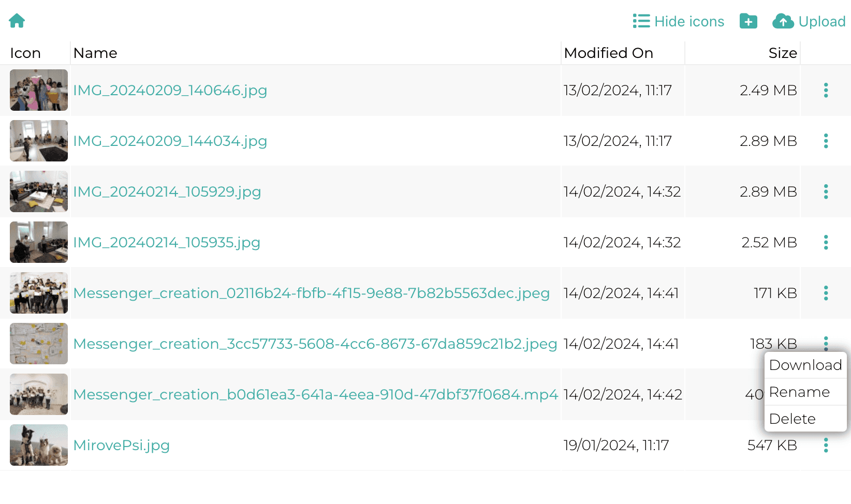
Task: Choose Rename in the context menu
Action: point(799,392)
